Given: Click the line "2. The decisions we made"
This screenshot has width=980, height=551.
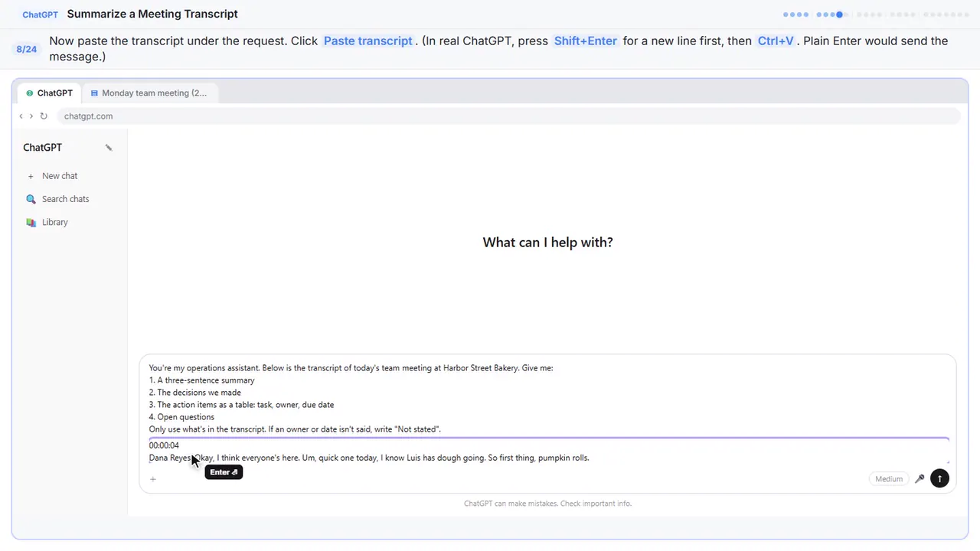Looking at the screenshot, I should [195, 393].
